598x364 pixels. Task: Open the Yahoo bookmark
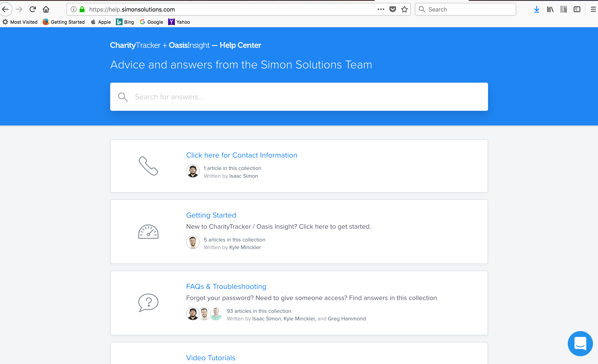coord(179,22)
